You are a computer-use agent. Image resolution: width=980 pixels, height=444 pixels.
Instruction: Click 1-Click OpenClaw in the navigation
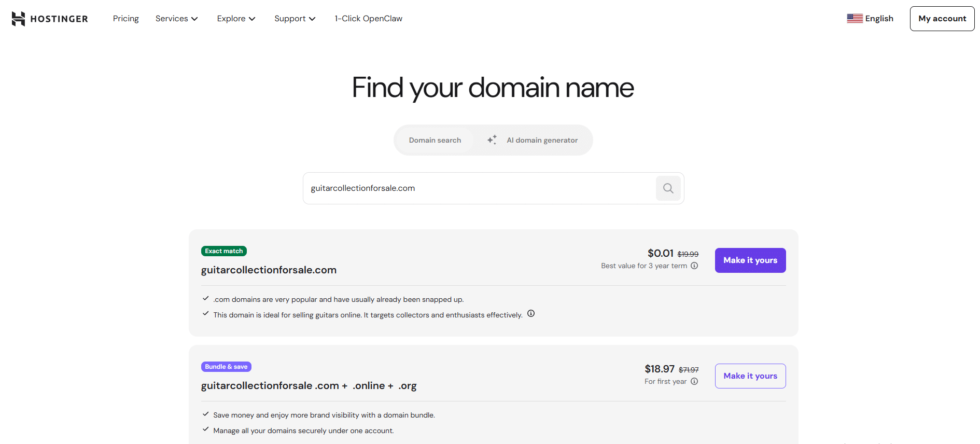pyautogui.click(x=368, y=18)
